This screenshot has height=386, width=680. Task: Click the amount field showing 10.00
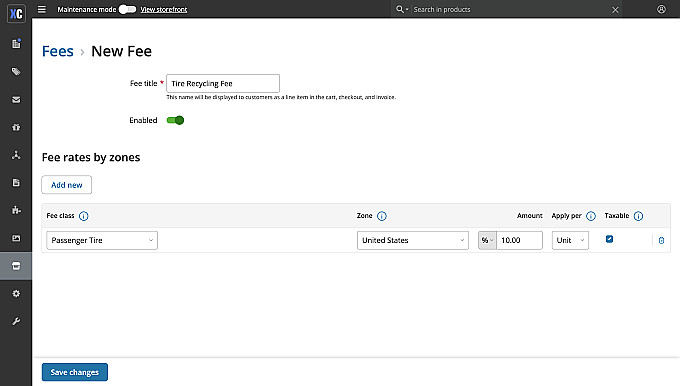tap(519, 240)
